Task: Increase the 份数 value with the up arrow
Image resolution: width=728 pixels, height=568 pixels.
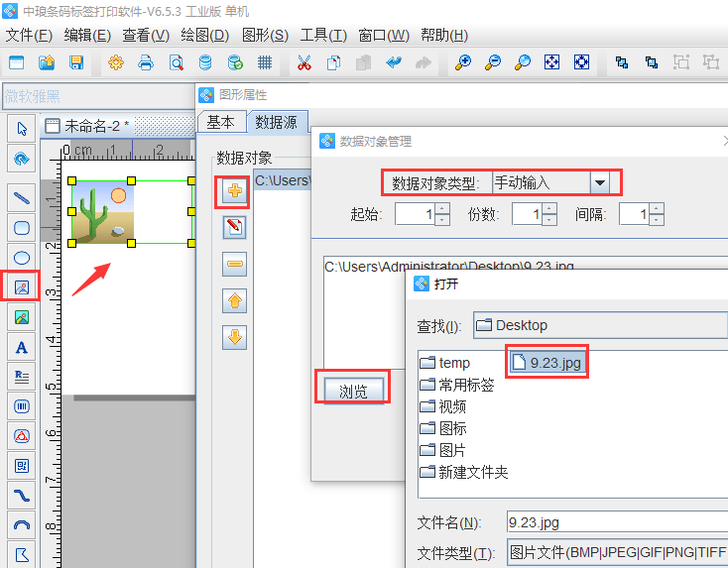Action: 549,208
